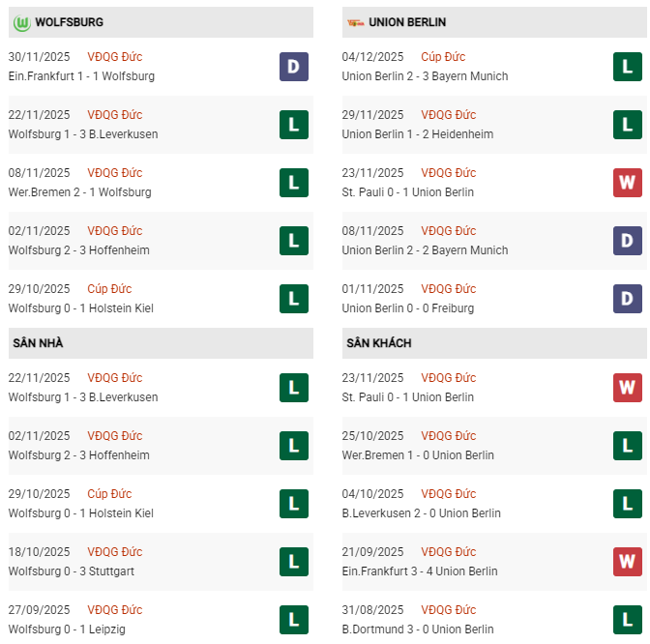Click Cúp Đức label on the 04/12/2025 match

(443, 57)
